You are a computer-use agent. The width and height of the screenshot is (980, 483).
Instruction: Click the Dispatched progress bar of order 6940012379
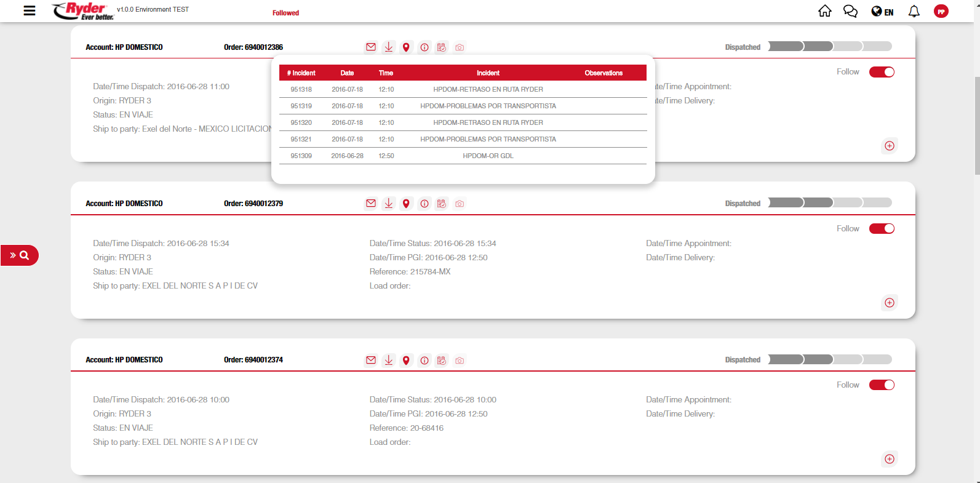829,203
